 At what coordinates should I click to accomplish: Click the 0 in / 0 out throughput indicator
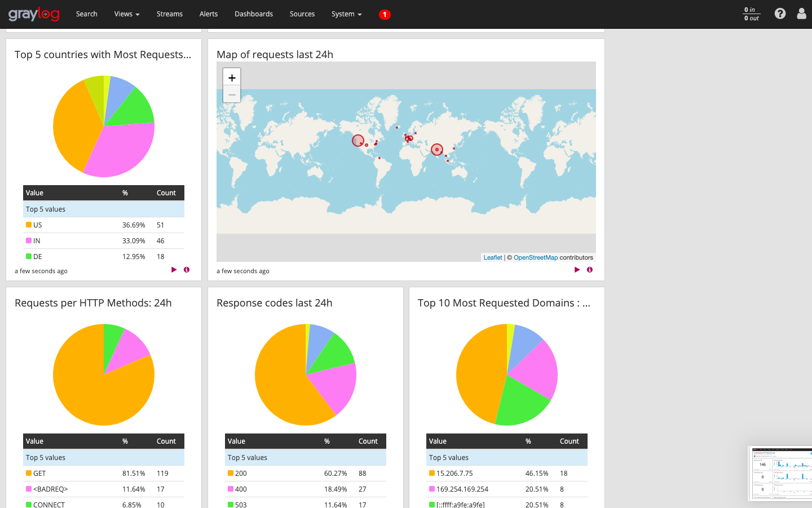tap(752, 14)
